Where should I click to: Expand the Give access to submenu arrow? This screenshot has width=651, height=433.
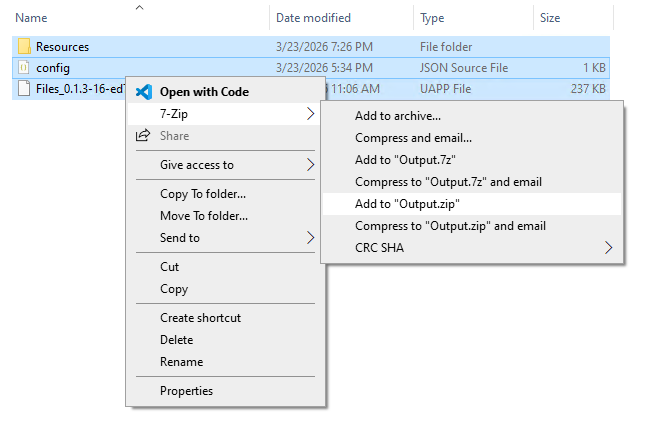tap(309, 165)
